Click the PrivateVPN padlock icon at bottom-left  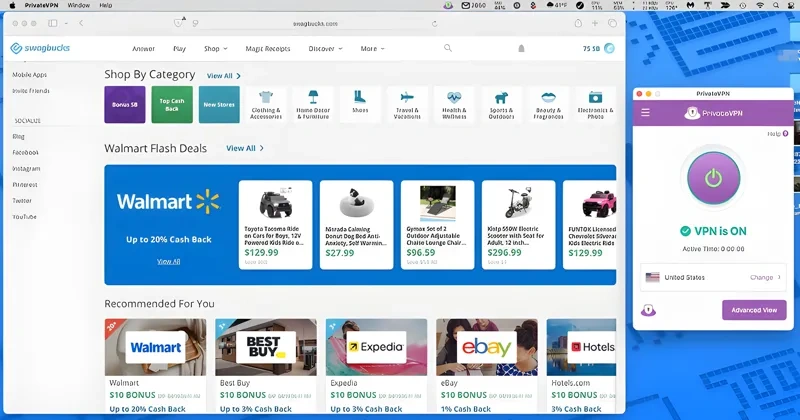[648, 310]
